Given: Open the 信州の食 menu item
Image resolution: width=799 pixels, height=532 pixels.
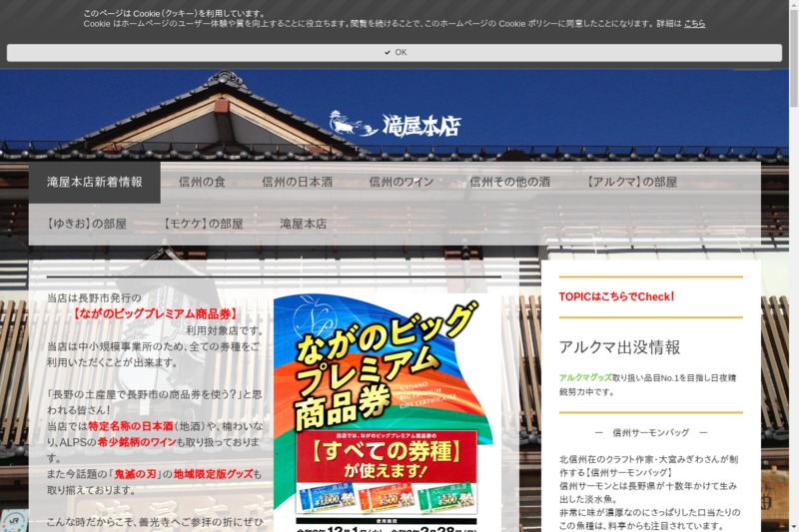Looking at the screenshot, I should click(x=202, y=183).
